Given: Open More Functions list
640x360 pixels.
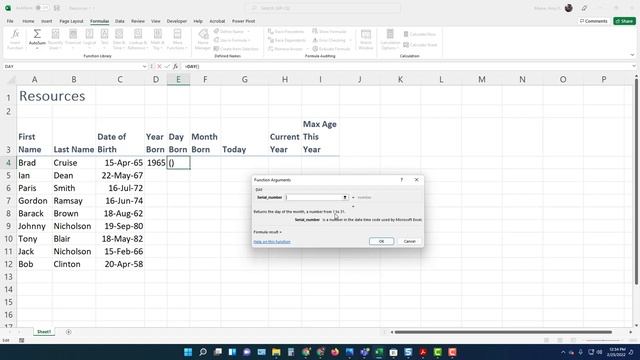Looking at the screenshot, I should tap(177, 40).
